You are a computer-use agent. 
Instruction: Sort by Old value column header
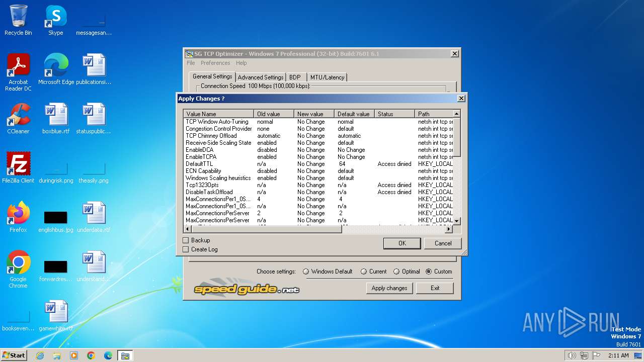pos(274,114)
